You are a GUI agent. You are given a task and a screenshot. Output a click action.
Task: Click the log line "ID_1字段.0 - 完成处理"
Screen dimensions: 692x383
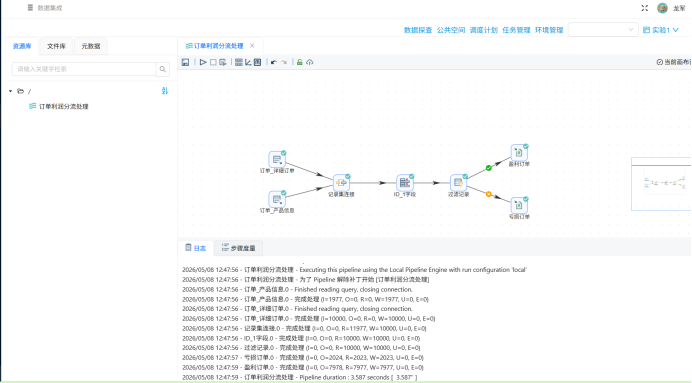pyautogui.click(x=301, y=338)
